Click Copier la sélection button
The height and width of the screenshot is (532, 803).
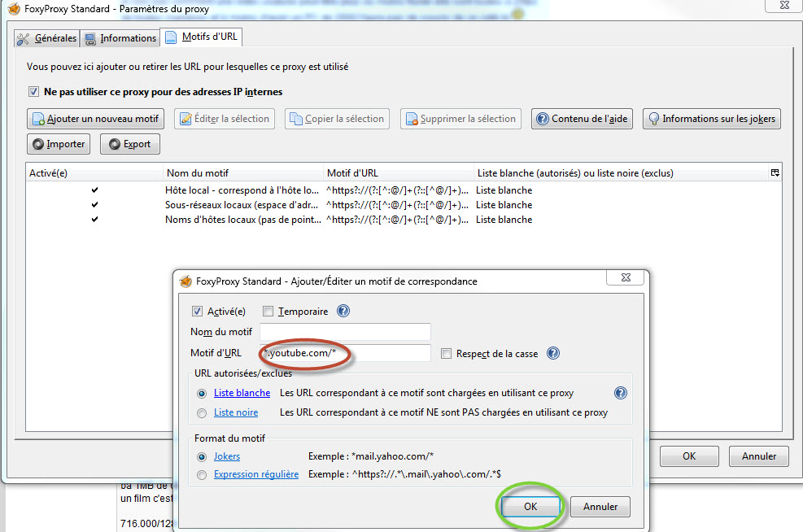click(x=337, y=119)
